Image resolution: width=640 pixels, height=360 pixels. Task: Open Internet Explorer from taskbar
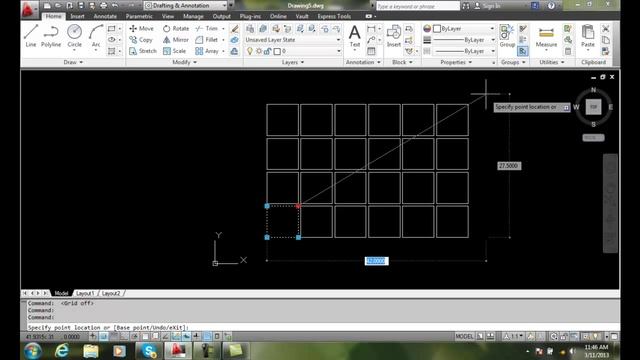point(62,351)
